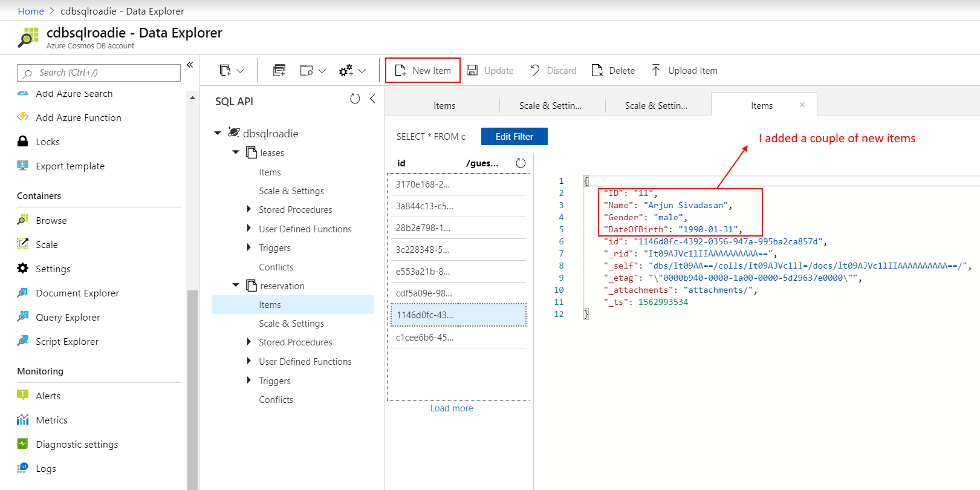This screenshot has height=490, width=980.
Task: Collapse the left navigation menu
Action: pyautogui.click(x=190, y=65)
